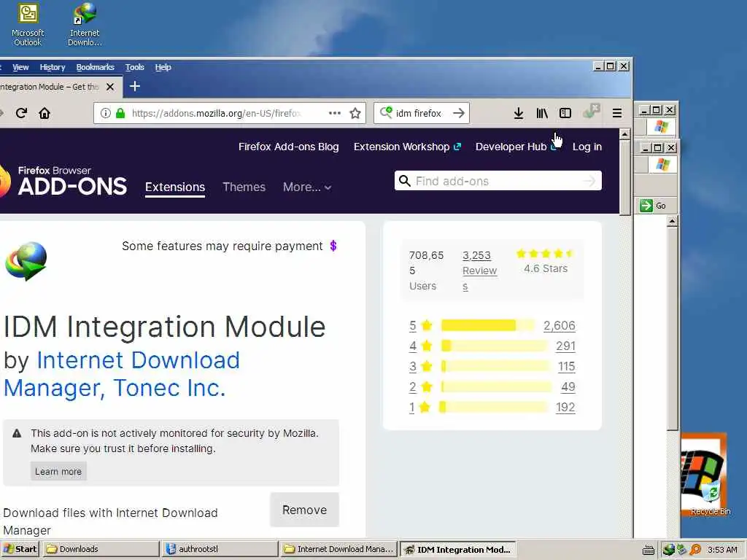Open the Recycle Bin

tap(711, 497)
